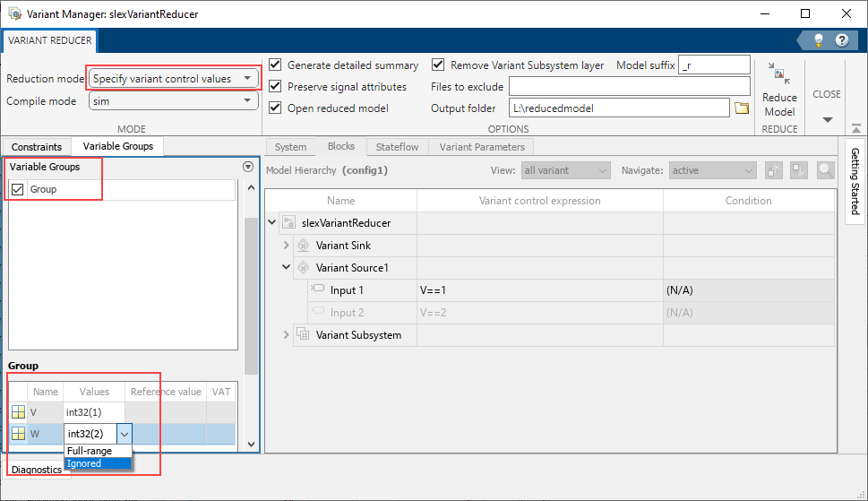868x501 pixels.
Task: Expand the Variant Sink tree node
Action: click(287, 246)
